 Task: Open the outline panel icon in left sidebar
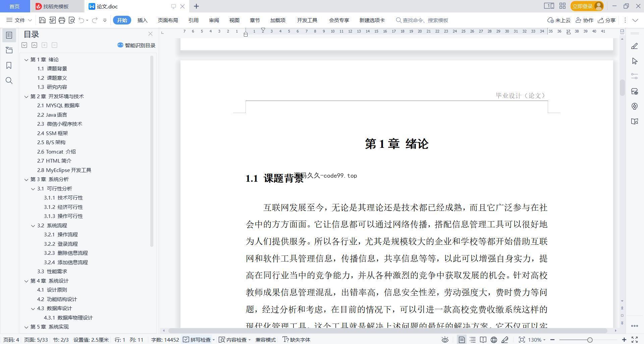(x=9, y=35)
